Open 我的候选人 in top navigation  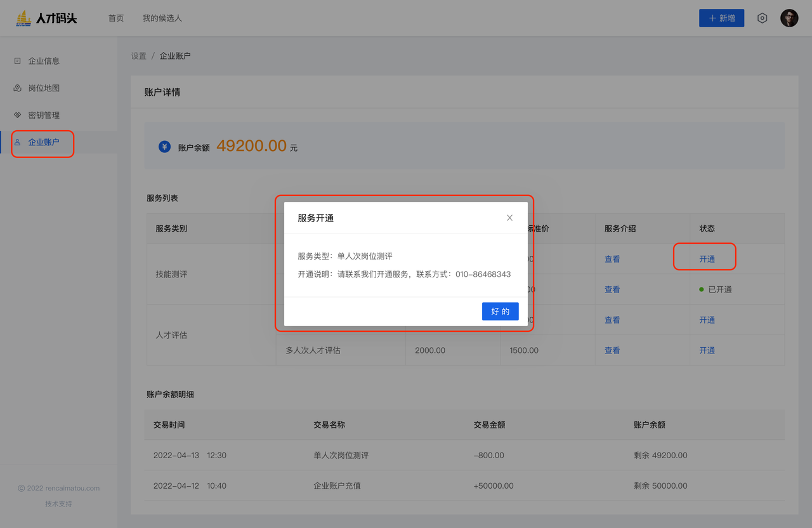pos(162,18)
